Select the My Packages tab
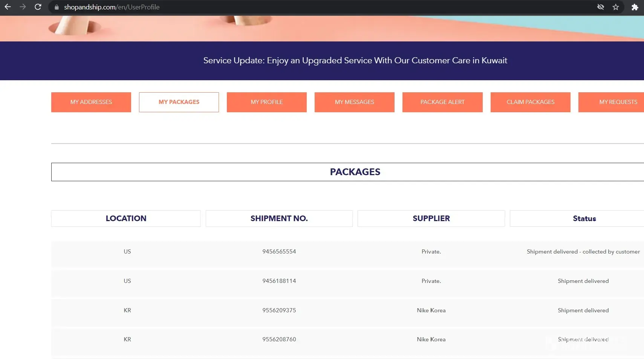The image size is (644, 359). (x=179, y=102)
